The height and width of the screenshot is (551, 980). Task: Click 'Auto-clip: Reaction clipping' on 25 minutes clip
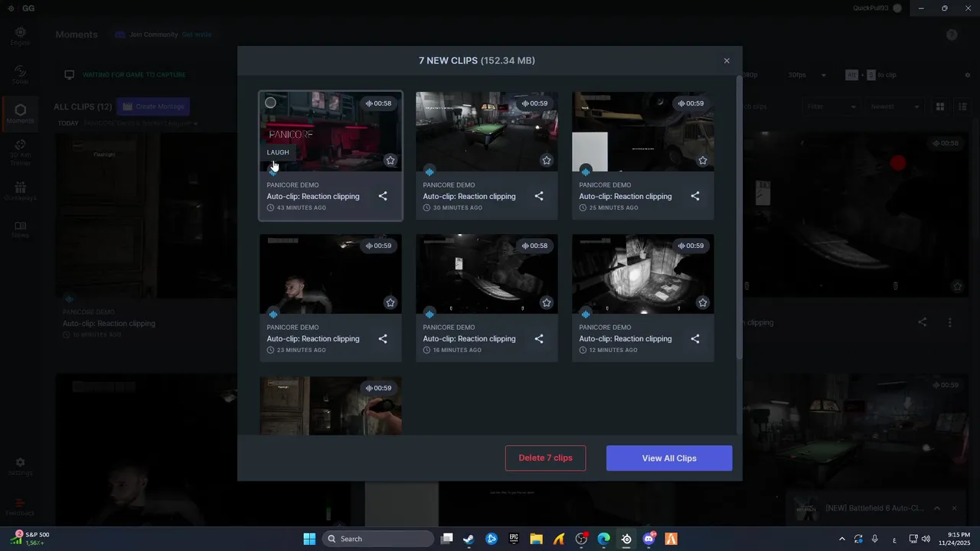pos(626,197)
